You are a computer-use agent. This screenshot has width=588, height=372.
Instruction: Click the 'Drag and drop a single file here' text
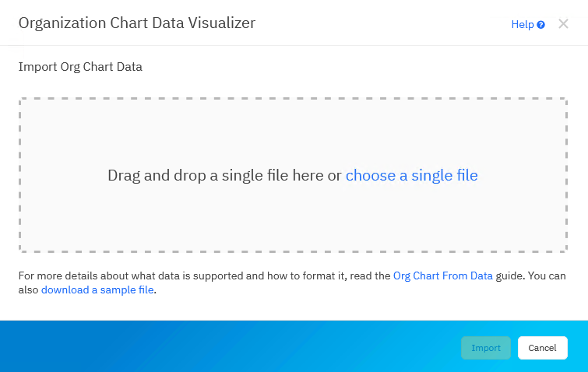point(224,176)
